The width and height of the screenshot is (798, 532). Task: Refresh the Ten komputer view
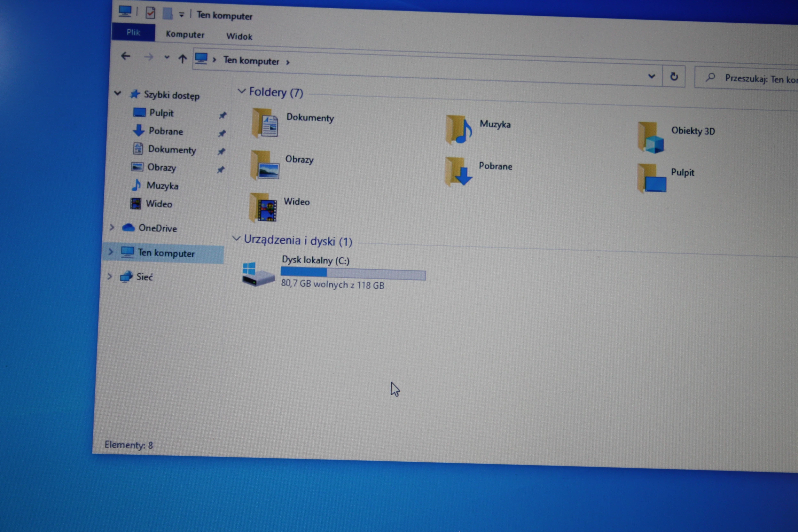click(674, 76)
